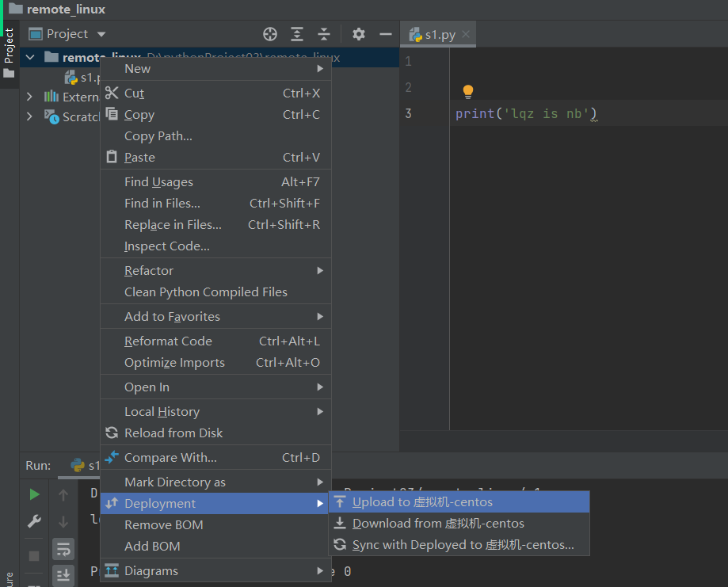The image size is (728, 587).
Task: Open Project panel settings gear
Action: point(359,34)
